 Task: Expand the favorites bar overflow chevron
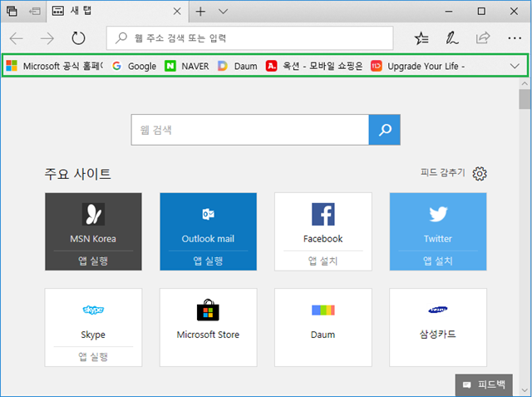click(x=515, y=66)
